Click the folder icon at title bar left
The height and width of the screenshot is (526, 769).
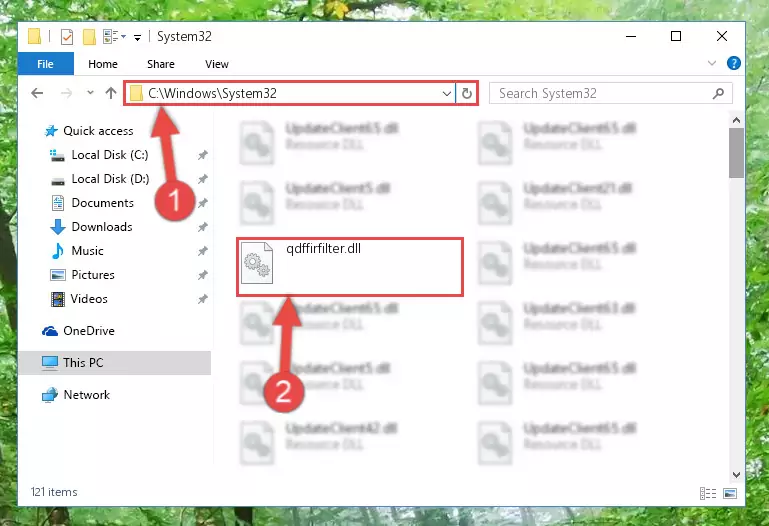pyautogui.click(x=34, y=36)
